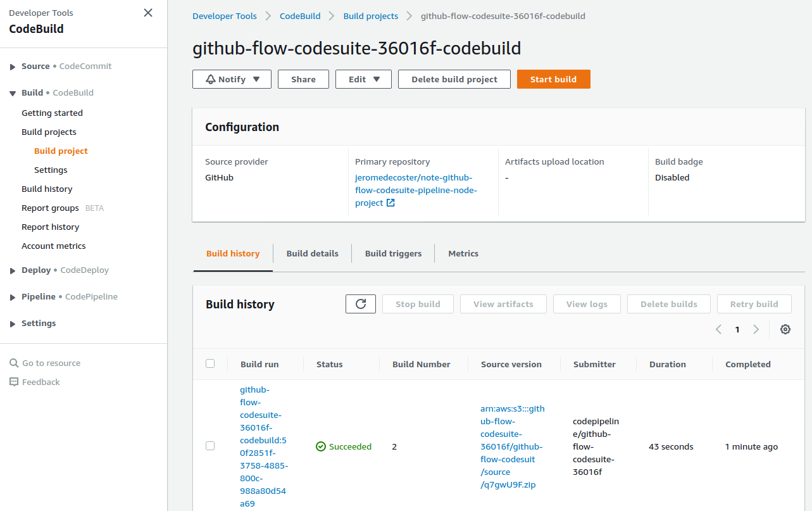
Task: Click the Retry build button
Action: (754, 304)
